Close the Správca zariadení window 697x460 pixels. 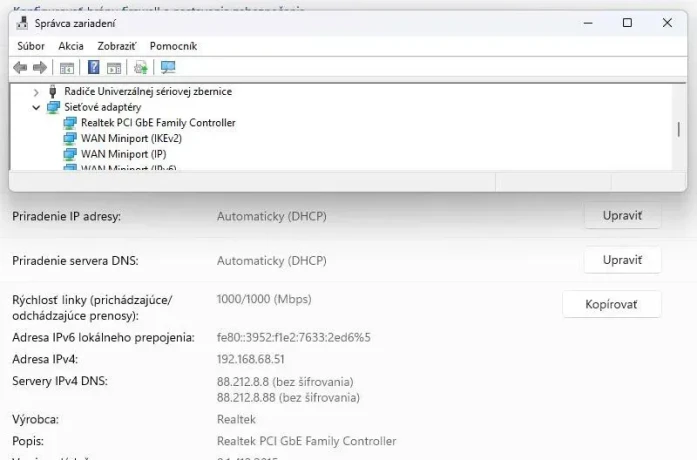[667, 23]
